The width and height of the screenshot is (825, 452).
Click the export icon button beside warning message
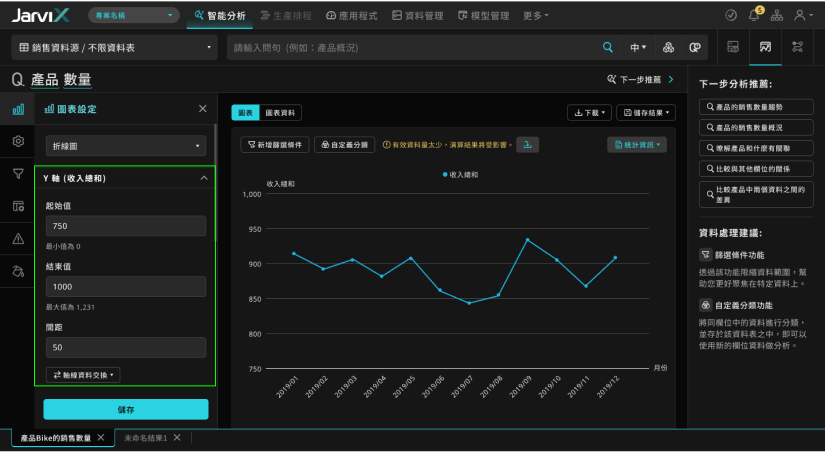[x=527, y=145]
